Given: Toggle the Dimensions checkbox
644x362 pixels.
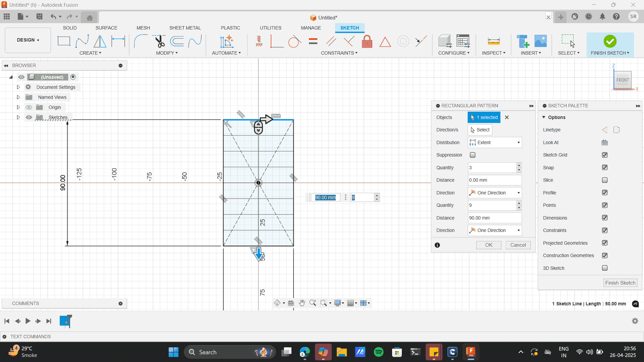Looking at the screenshot, I should (605, 218).
